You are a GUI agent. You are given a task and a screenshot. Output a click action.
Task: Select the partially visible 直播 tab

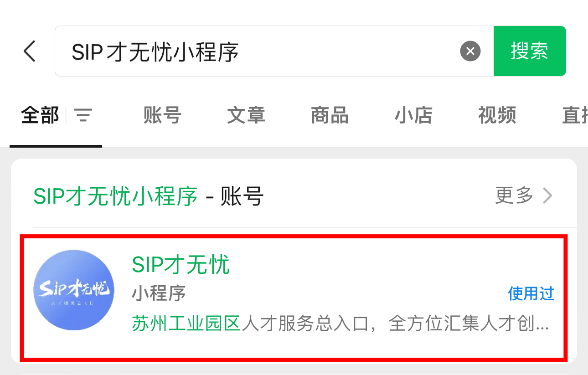click(x=574, y=116)
